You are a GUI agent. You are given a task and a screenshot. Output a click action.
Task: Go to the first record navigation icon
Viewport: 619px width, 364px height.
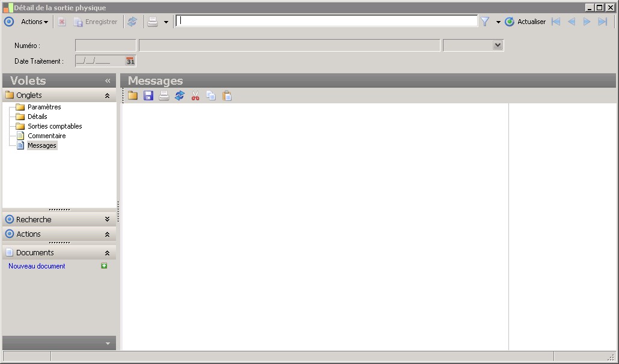(556, 22)
